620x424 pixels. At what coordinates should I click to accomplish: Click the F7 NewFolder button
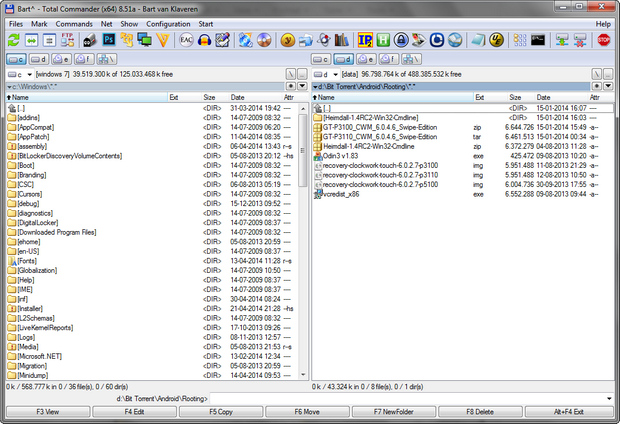click(x=394, y=412)
